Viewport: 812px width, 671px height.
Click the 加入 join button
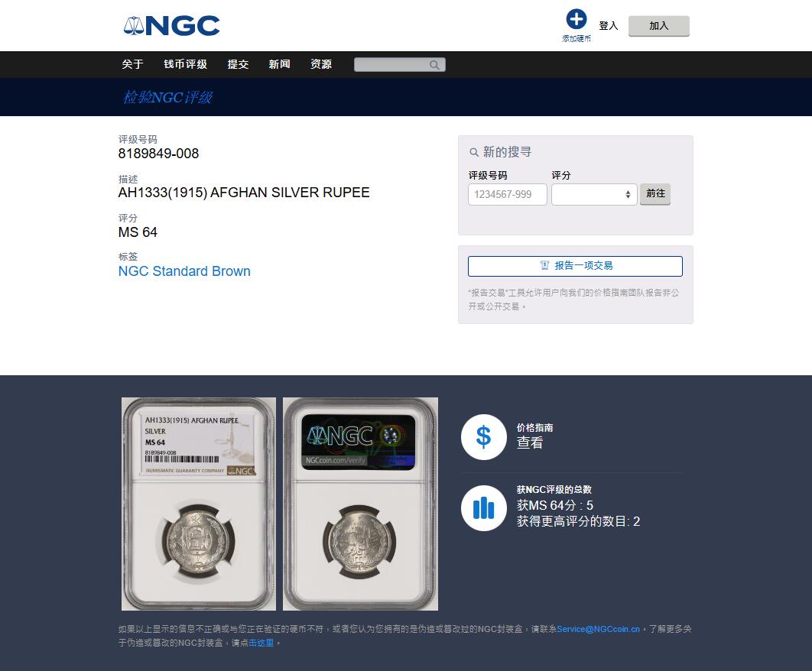click(x=659, y=26)
